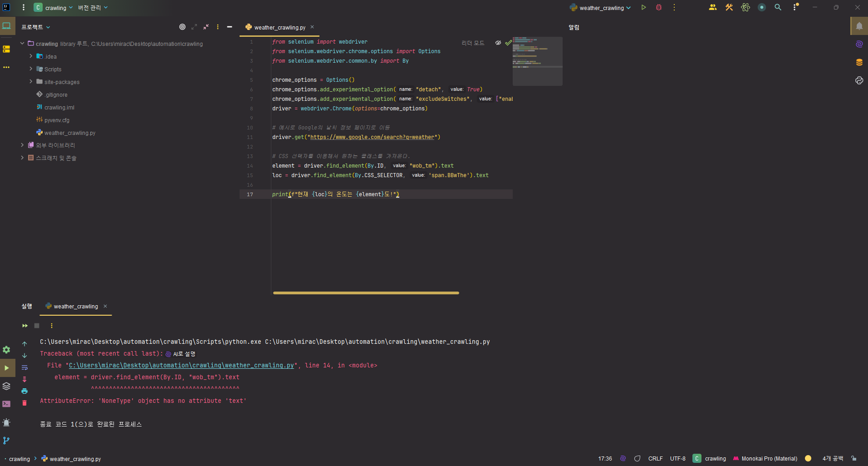Collapse the crawling root folder

(22, 44)
